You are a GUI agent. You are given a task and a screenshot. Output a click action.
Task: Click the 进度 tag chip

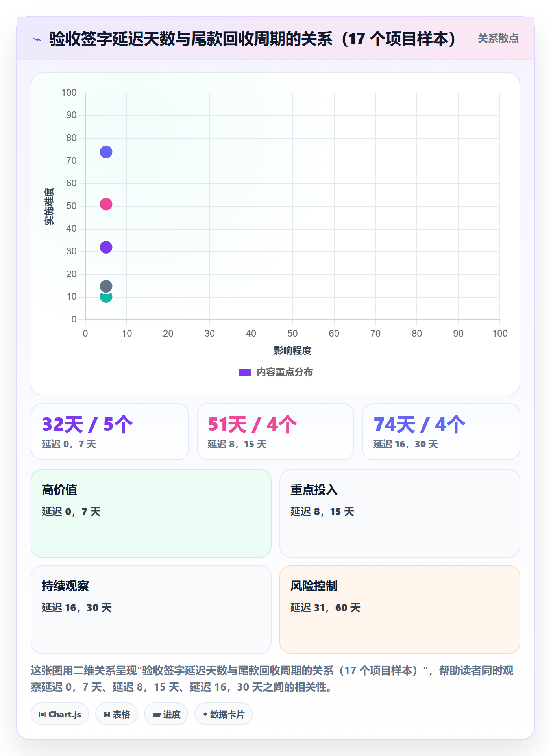coord(166,714)
